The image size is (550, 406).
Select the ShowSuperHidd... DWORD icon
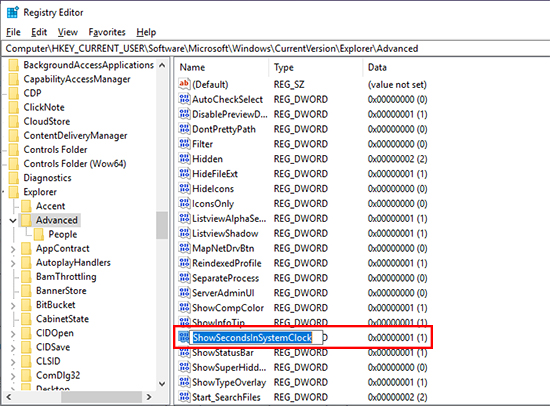(184, 367)
